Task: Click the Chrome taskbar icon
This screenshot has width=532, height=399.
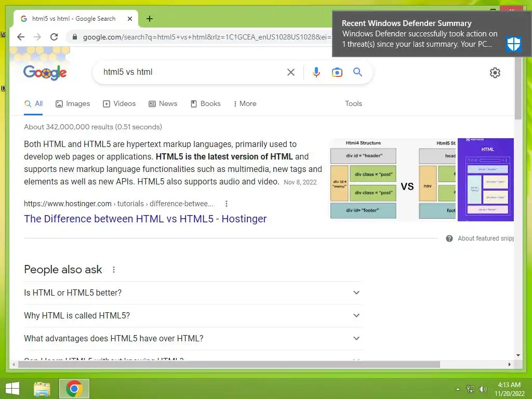Action: [x=74, y=389]
